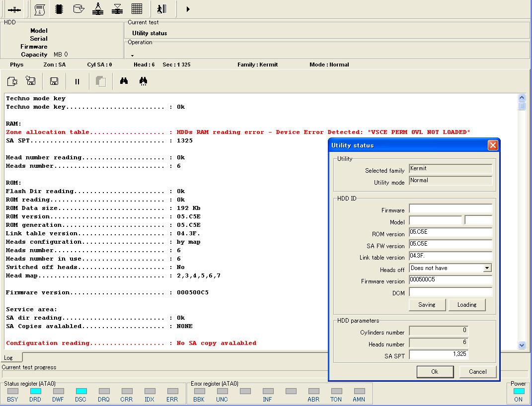Open the small Operation dropdown arrow

coord(132,56)
